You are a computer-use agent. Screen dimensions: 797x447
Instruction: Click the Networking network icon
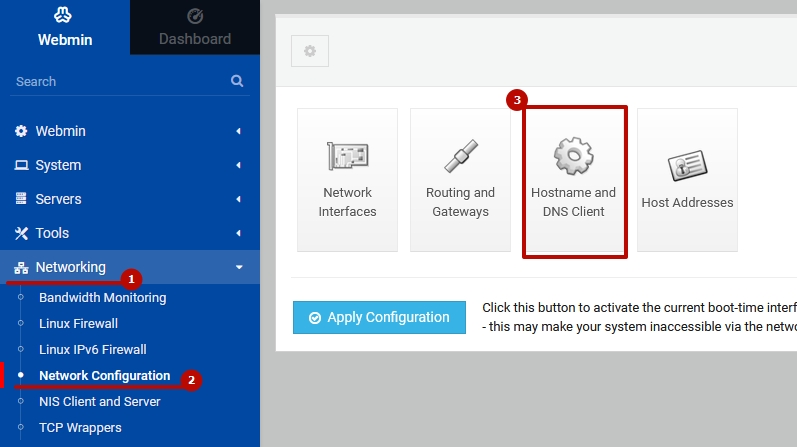[x=21, y=267]
